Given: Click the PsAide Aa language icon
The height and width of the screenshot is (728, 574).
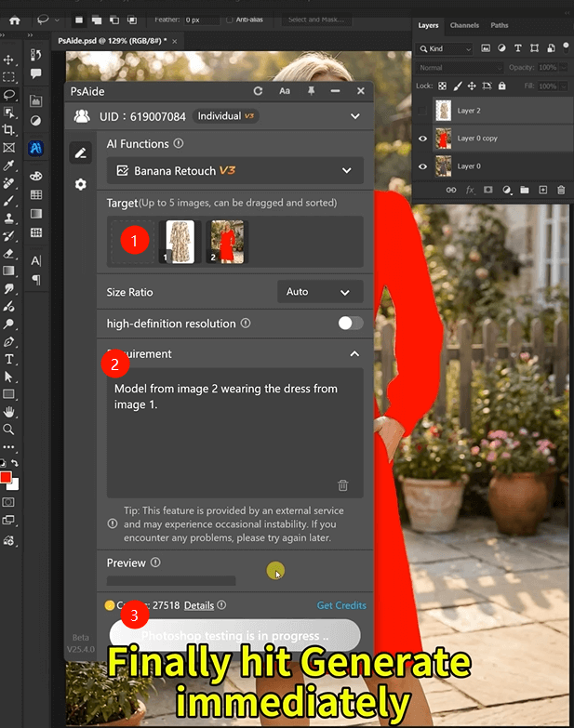Looking at the screenshot, I should 285,91.
